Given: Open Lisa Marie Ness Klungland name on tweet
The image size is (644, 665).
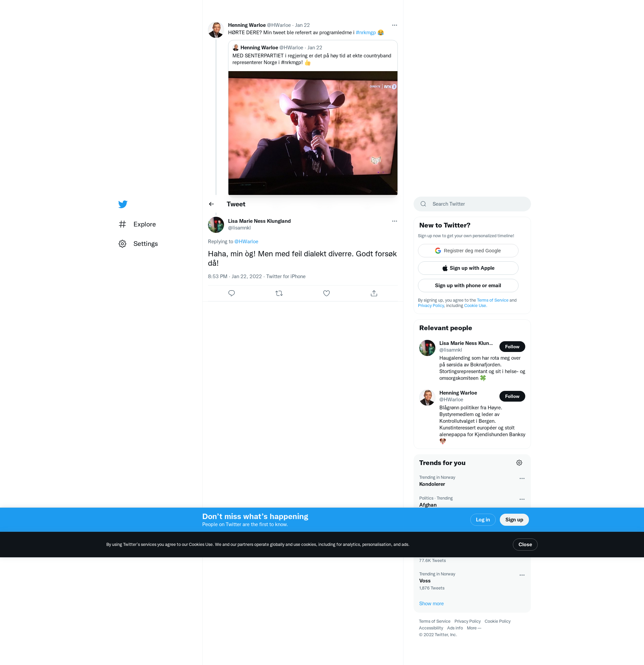Looking at the screenshot, I should (x=259, y=221).
